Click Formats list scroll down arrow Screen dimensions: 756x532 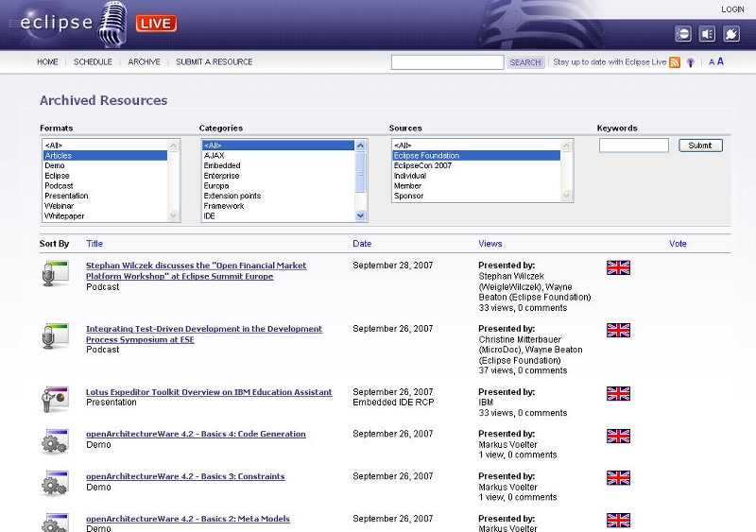[173, 215]
